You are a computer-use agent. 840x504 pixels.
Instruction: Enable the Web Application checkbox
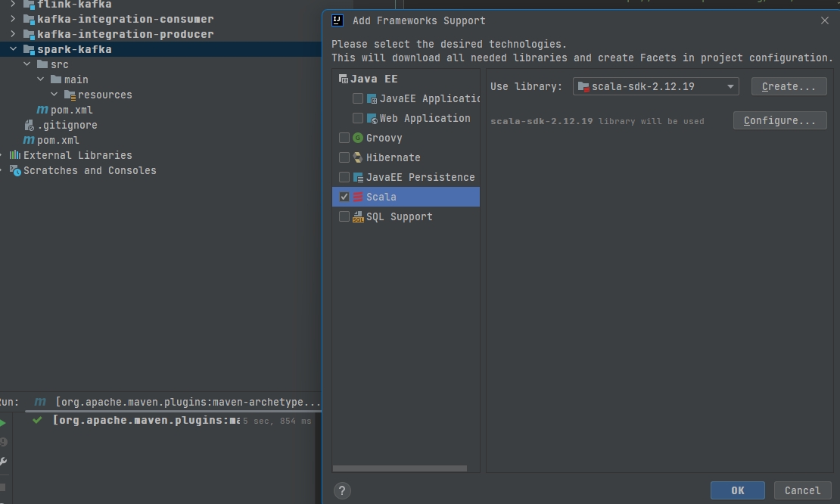(358, 118)
